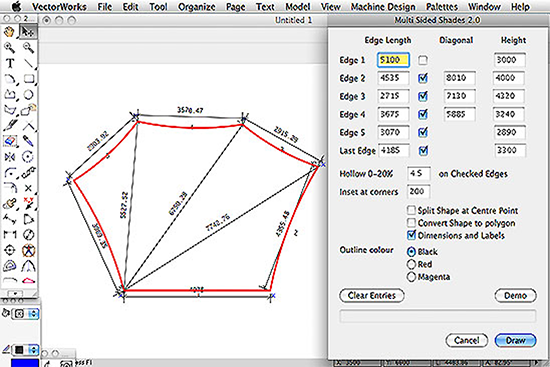This screenshot has height=367, width=550.
Task: Open the Machine Design menu
Action: (383, 7)
